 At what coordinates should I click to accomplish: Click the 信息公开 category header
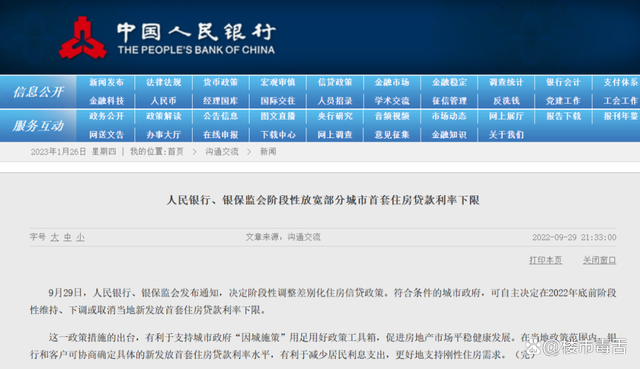(x=38, y=92)
